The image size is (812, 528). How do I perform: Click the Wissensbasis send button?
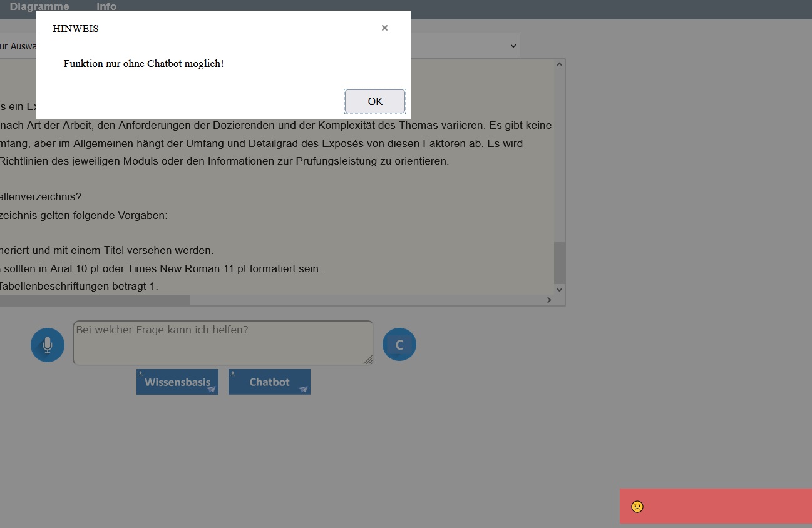(177, 382)
